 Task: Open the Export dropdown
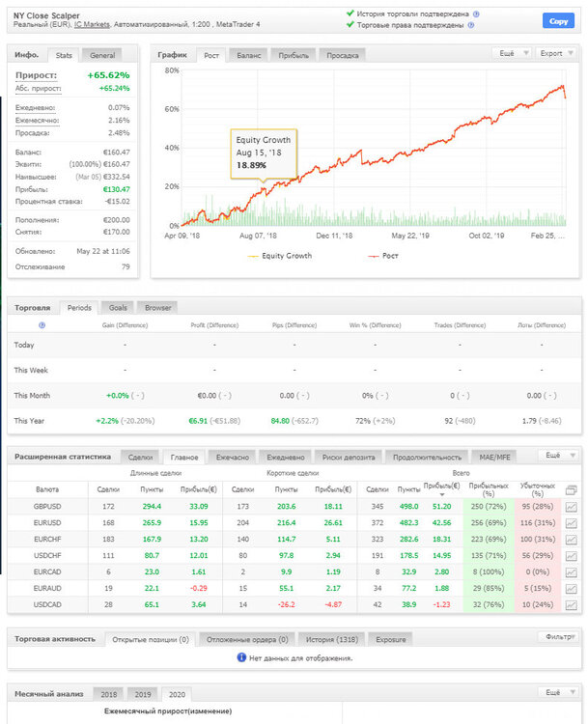pos(556,53)
